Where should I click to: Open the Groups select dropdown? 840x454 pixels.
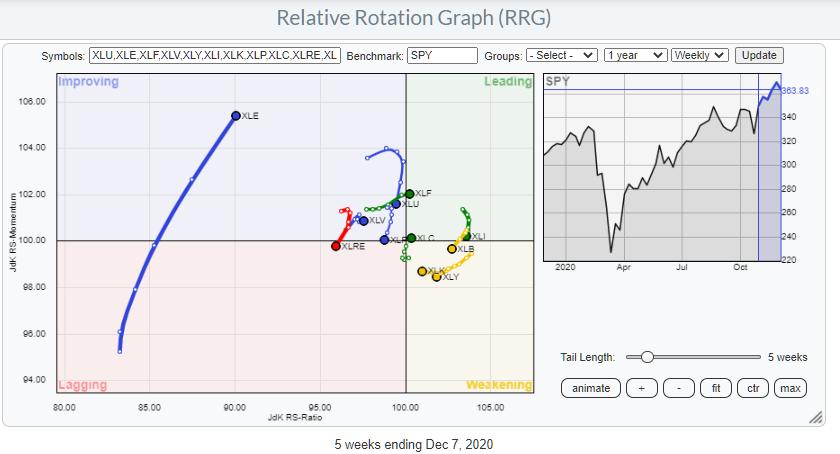pos(561,56)
